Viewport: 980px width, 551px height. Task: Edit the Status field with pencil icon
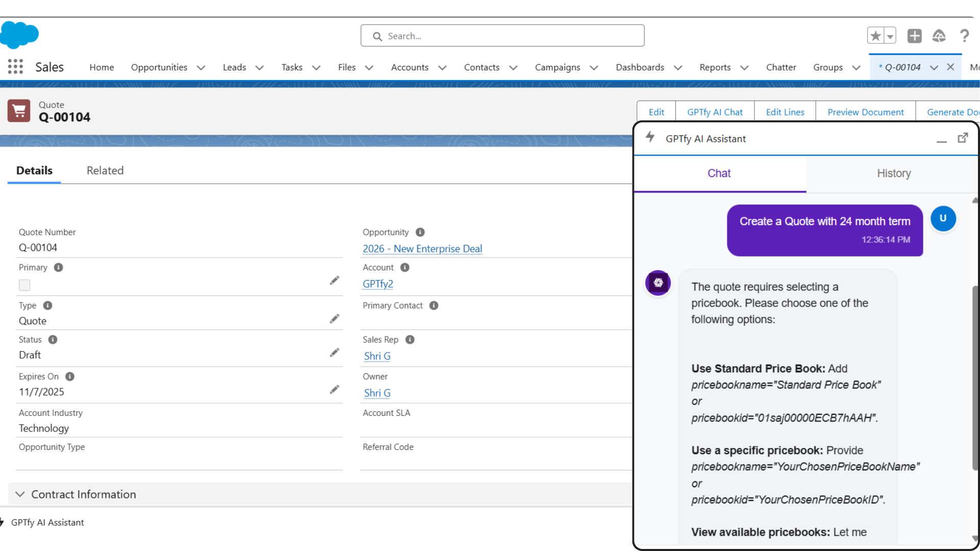(334, 353)
